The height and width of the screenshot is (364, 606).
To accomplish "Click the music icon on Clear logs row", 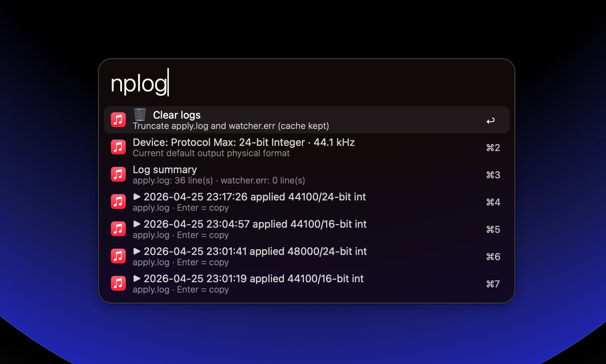I will pos(118,120).
